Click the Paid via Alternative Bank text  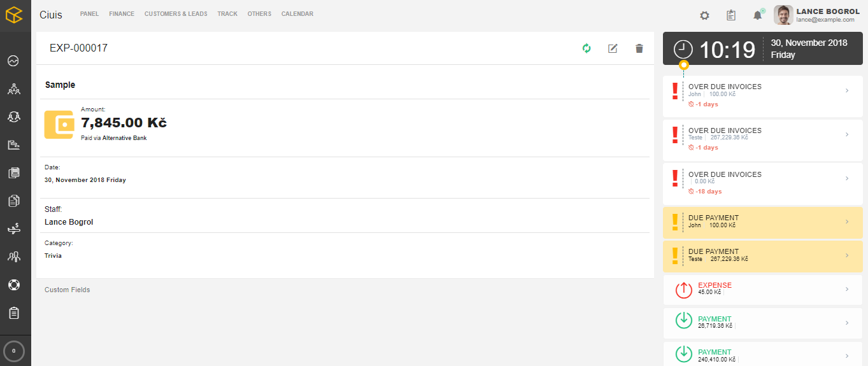point(113,137)
